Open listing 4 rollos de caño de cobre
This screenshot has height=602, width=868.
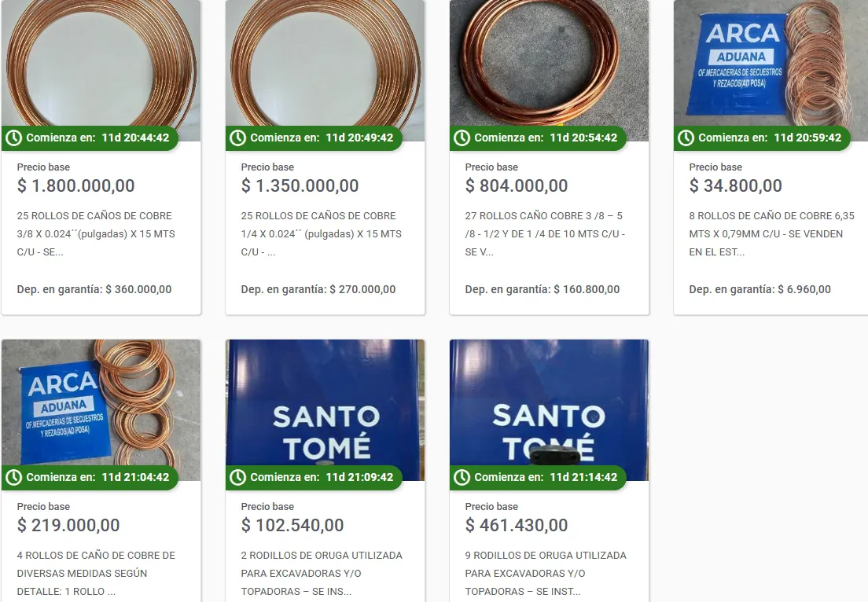click(x=96, y=573)
